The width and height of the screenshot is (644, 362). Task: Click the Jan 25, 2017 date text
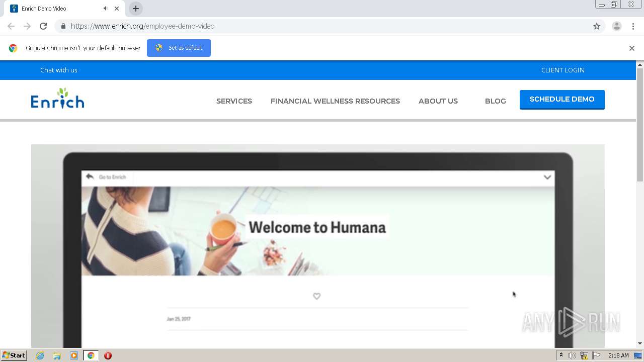pos(179,319)
